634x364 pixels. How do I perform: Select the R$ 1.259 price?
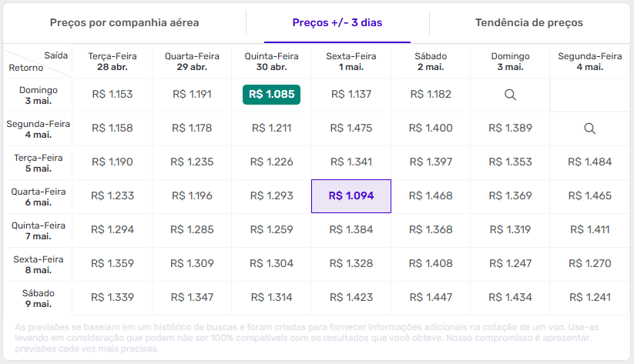pos(271,230)
